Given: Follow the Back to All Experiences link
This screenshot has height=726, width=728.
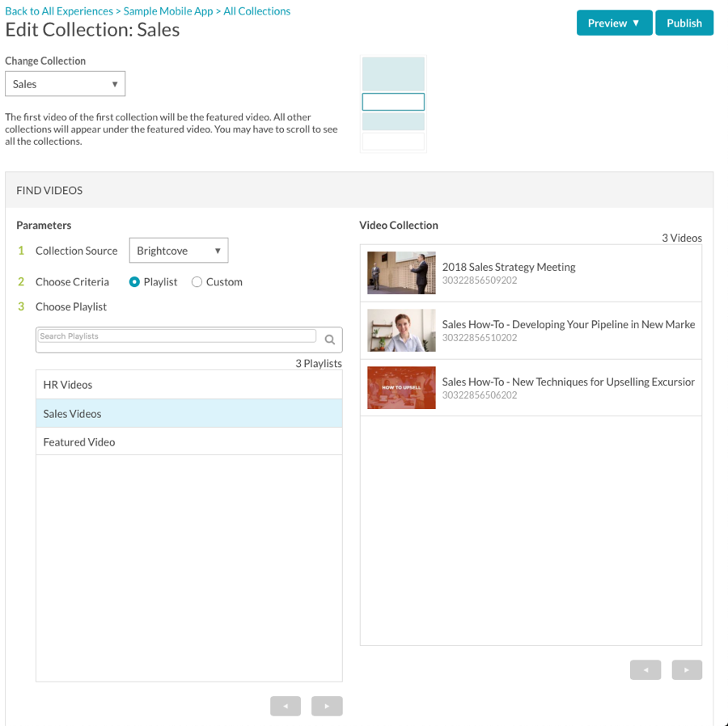Looking at the screenshot, I should click(59, 11).
